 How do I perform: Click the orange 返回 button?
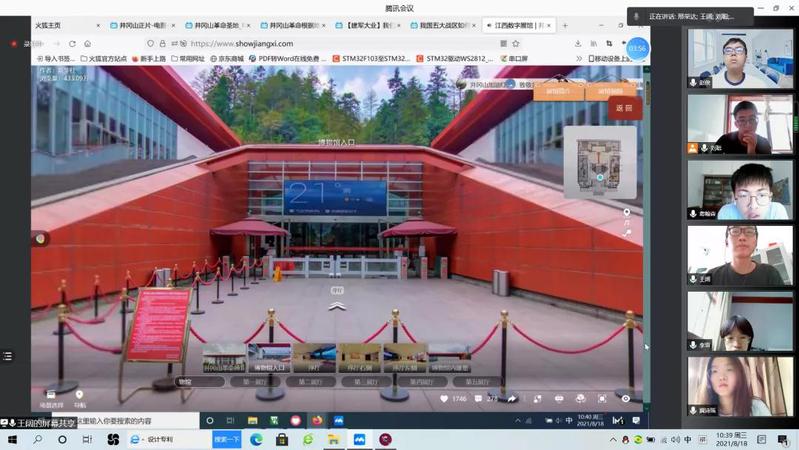coord(624,108)
